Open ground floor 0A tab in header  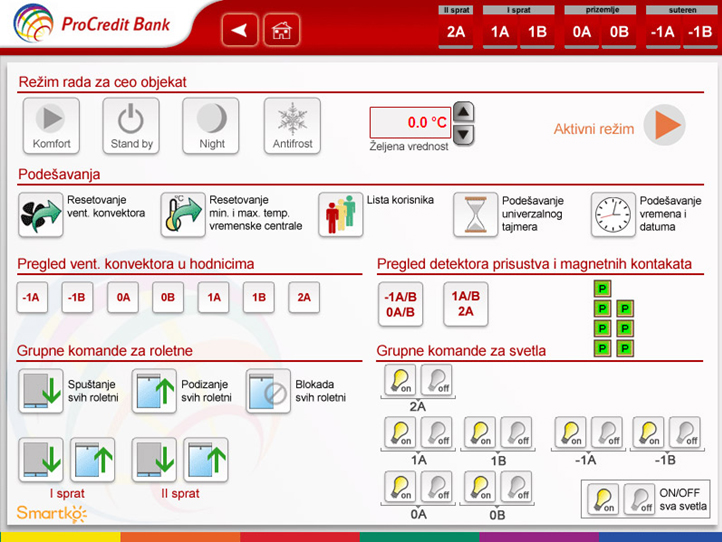(x=582, y=32)
